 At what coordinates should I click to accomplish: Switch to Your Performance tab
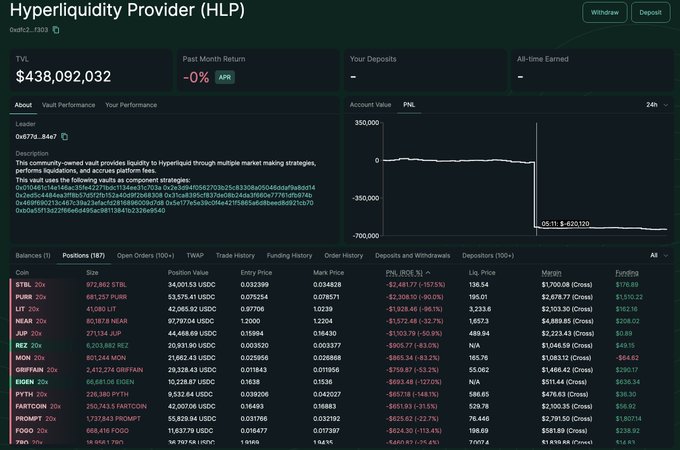click(131, 105)
